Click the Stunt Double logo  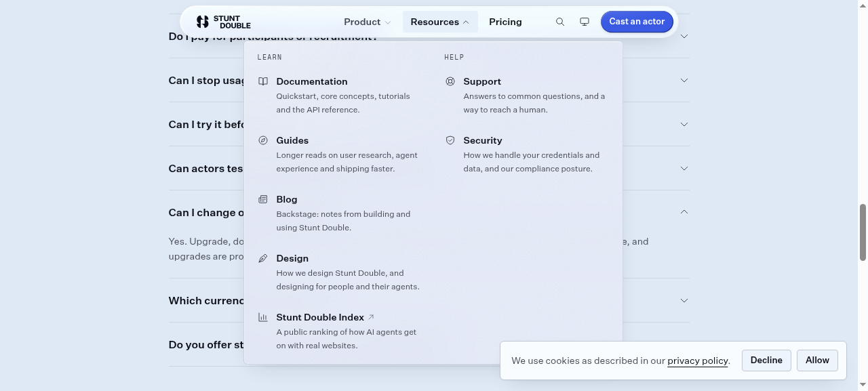tap(223, 22)
